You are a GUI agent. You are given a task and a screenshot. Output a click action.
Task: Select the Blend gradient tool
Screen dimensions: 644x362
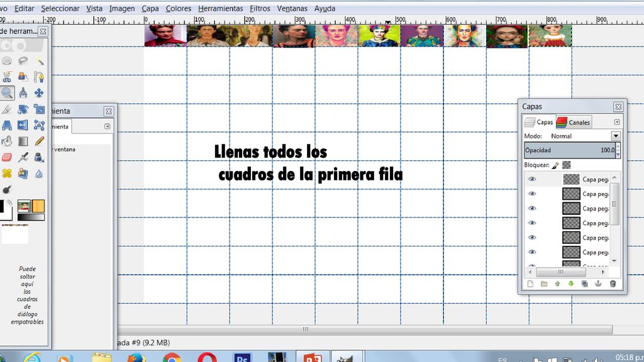coord(23,141)
